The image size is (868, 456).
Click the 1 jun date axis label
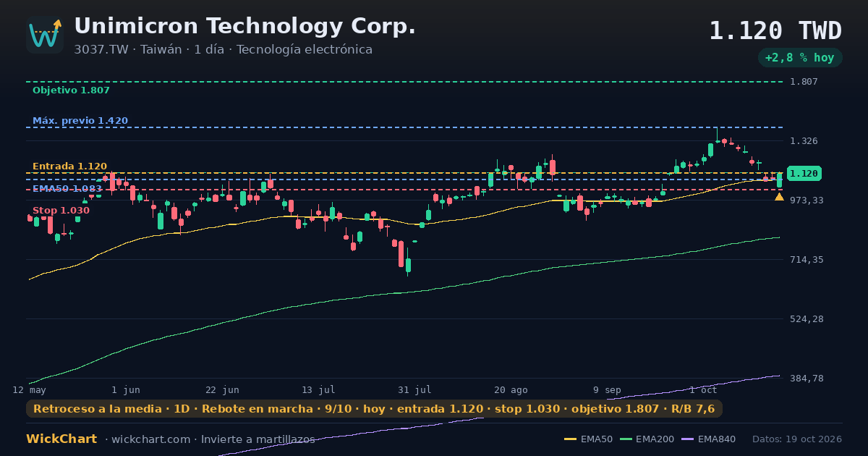[126, 390]
